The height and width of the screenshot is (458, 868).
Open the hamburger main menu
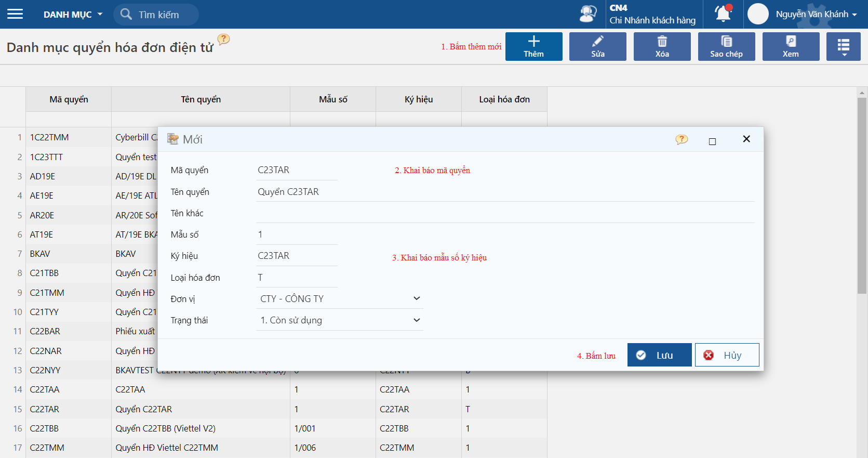click(15, 14)
